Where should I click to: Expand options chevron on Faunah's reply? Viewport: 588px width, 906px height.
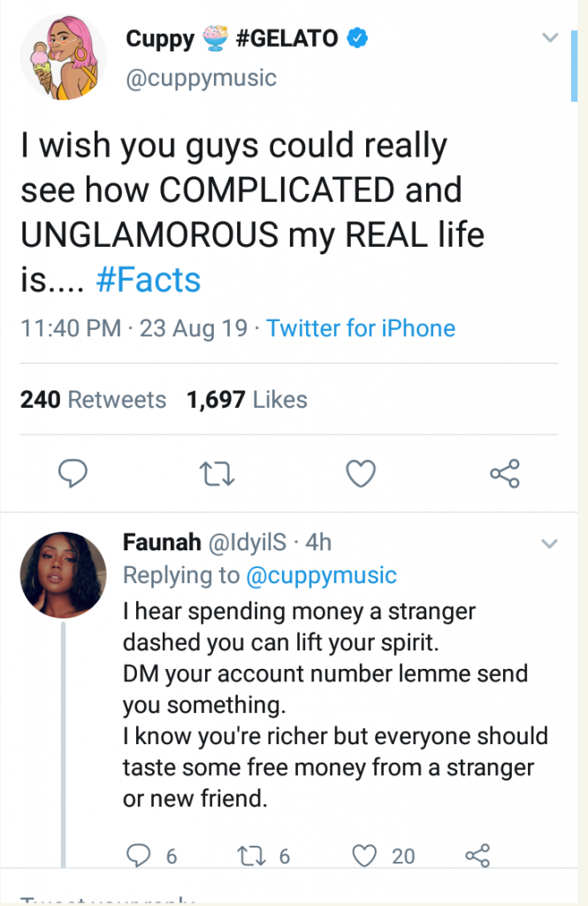pyautogui.click(x=550, y=542)
